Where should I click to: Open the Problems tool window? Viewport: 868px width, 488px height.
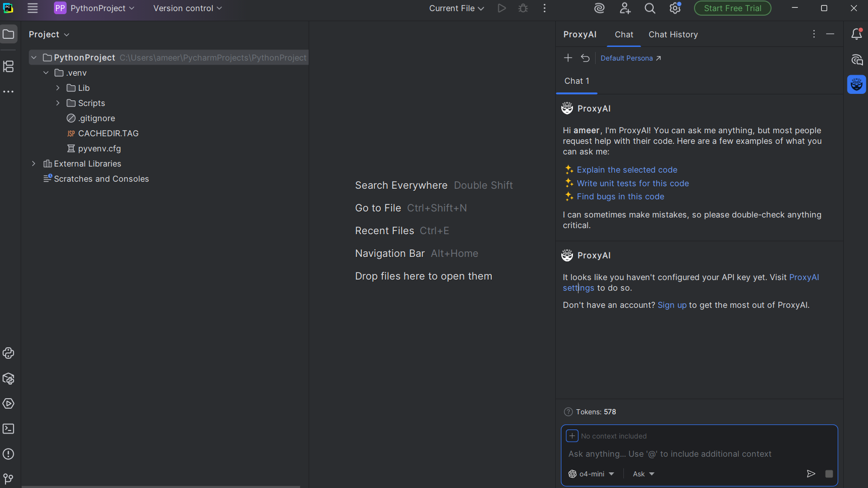point(9,454)
